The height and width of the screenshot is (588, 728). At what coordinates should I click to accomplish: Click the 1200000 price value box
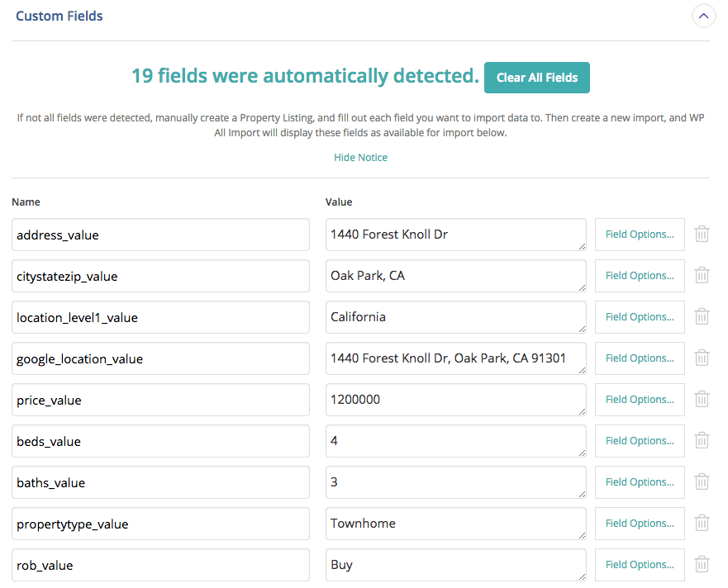(x=456, y=400)
